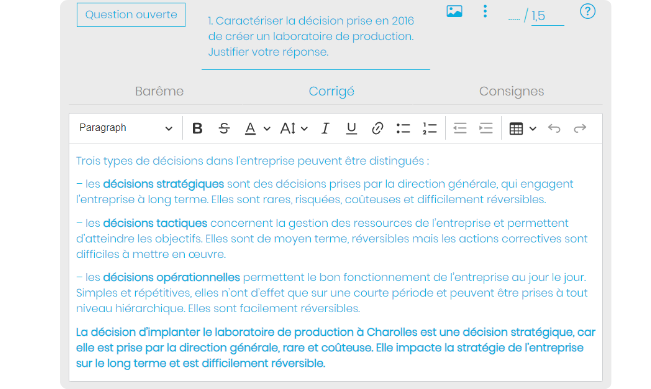Open help via question mark icon
Viewport: 651px width, 389px height.
tap(587, 12)
